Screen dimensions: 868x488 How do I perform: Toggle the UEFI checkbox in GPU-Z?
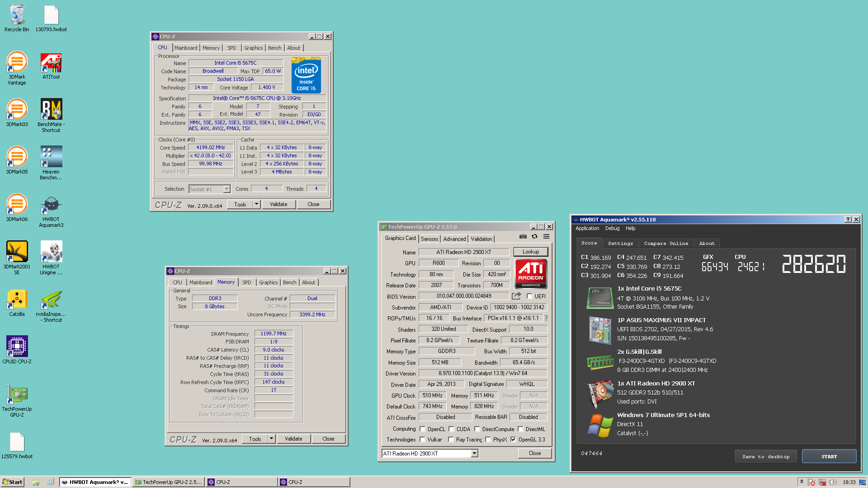pos(529,296)
